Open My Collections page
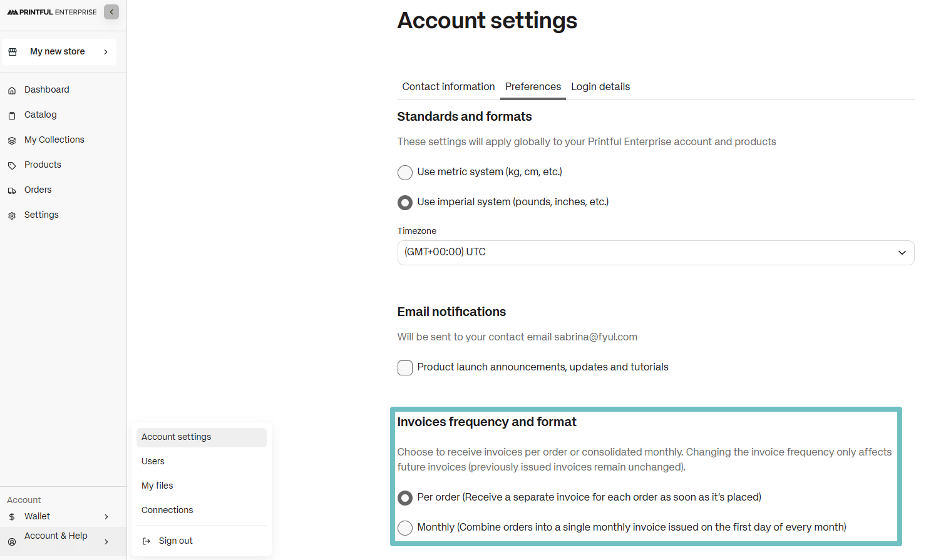Viewport: 926px width, 560px height. tap(54, 140)
